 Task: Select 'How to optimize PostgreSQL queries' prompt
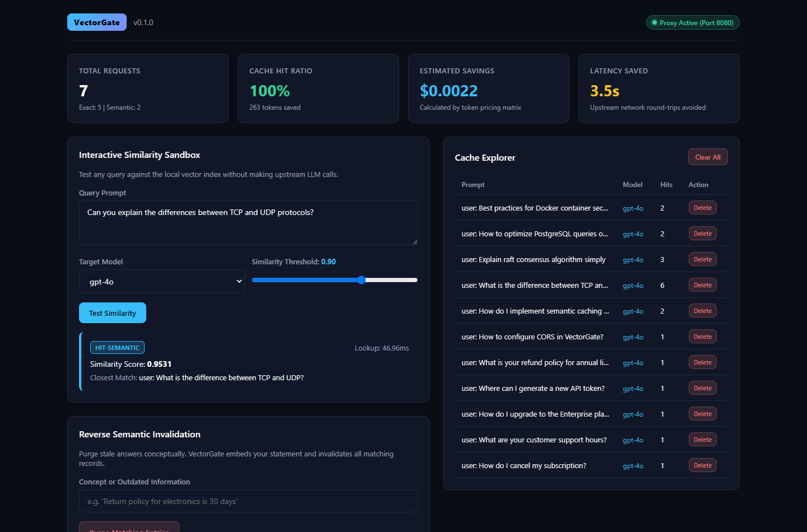pyautogui.click(x=535, y=234)
